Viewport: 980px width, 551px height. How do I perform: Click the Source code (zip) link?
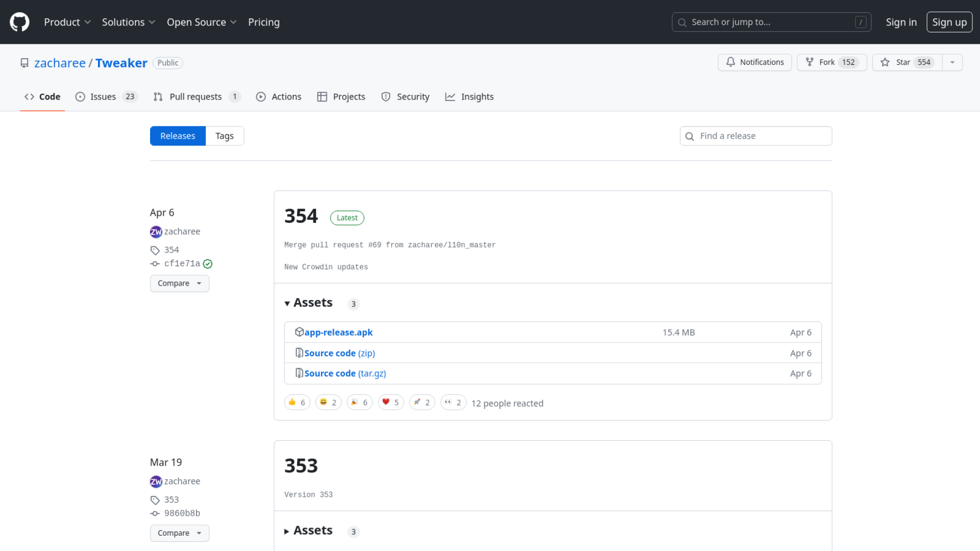pos(339,353)
